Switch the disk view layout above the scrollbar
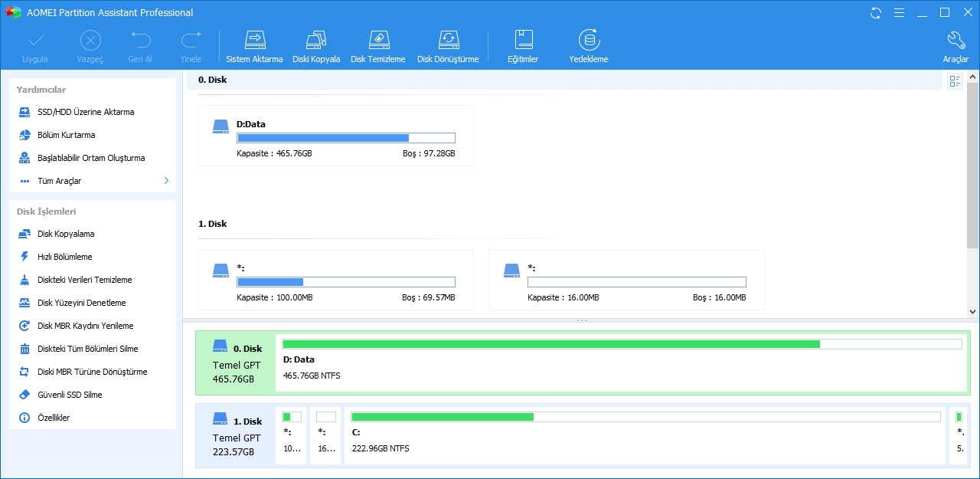 pyautogui.click(x=954, y=80)
